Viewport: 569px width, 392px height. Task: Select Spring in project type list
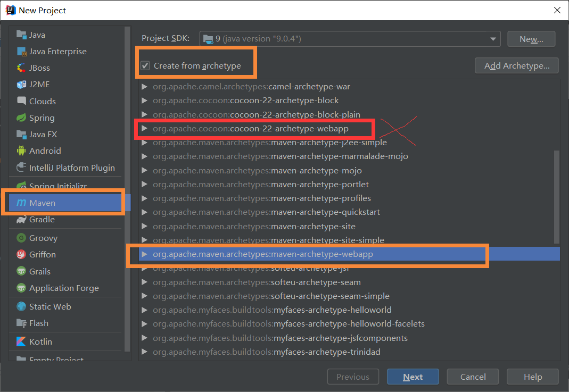pos(42,118)
